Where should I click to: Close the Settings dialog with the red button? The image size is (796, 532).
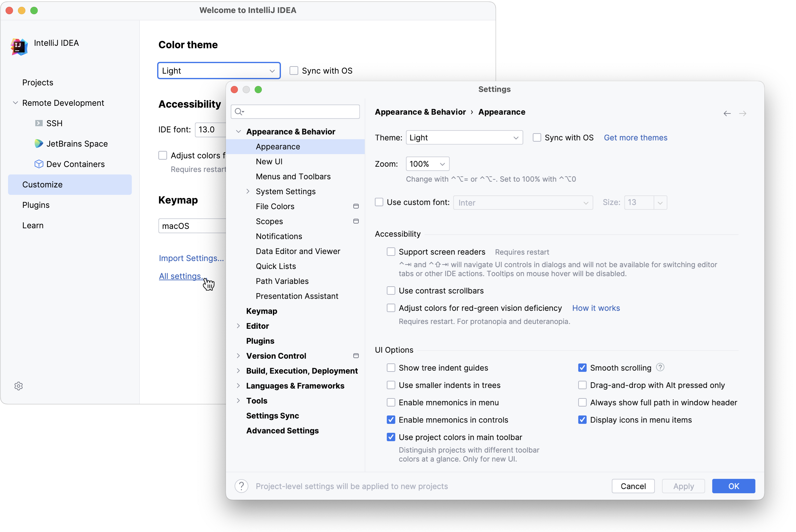tap(234, 90)
